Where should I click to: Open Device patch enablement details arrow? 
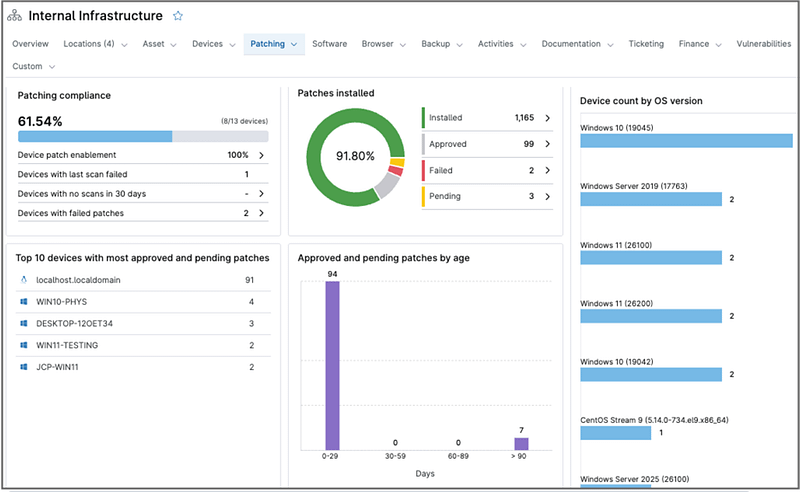[x=261, y=155]
